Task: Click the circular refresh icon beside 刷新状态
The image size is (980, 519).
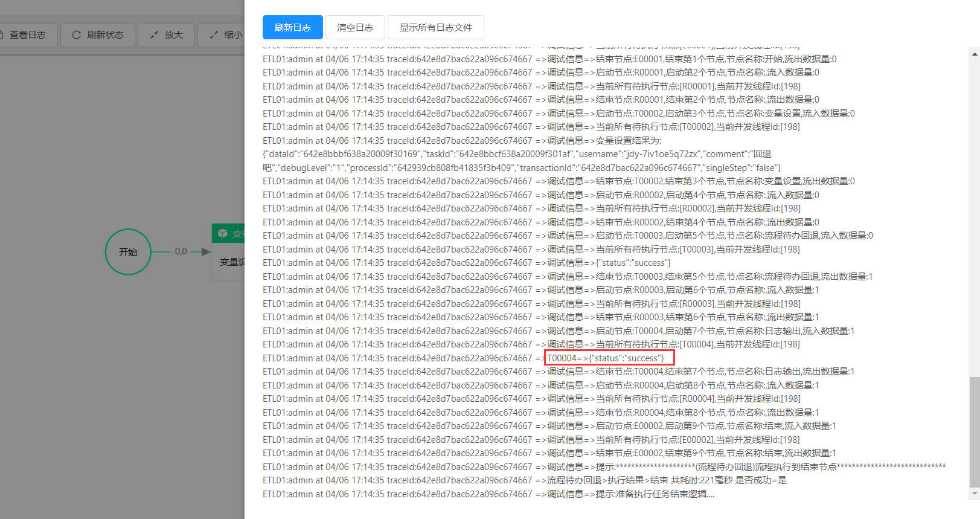Action: (77, 35)
